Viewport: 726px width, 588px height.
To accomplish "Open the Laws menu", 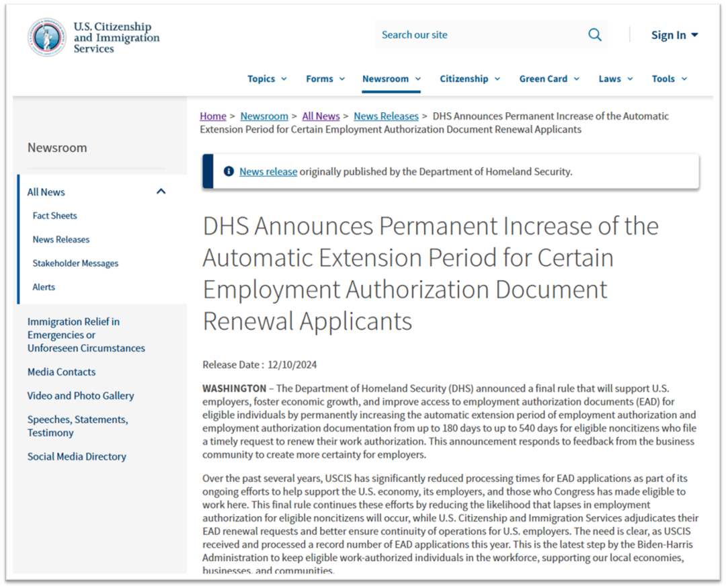I will point(616,79).
